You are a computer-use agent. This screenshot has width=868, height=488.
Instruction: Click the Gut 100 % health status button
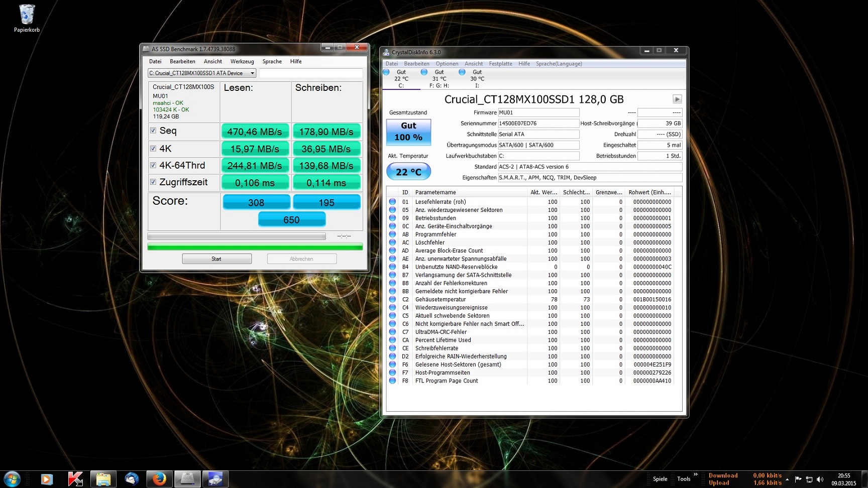pos(408,132)
